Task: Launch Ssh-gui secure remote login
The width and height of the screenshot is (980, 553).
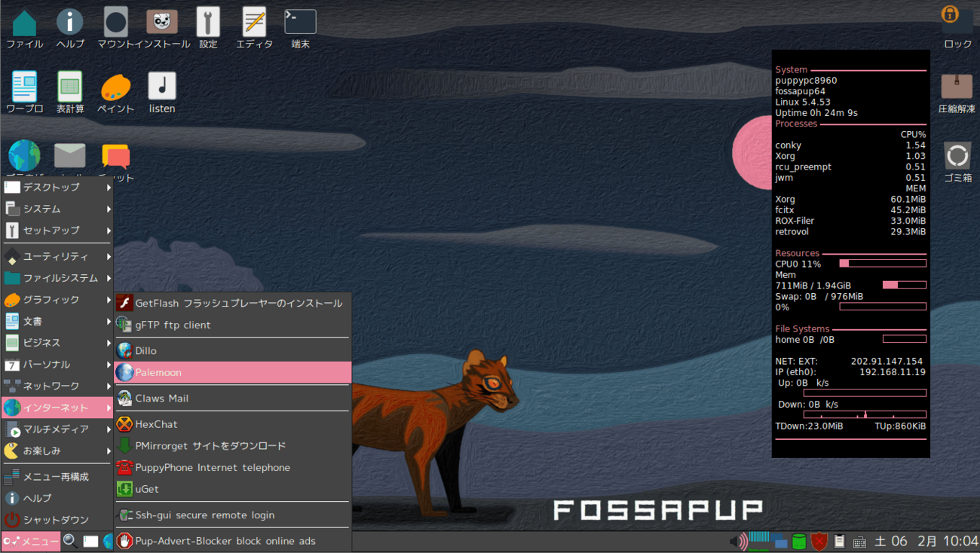Action: point(233,515)
